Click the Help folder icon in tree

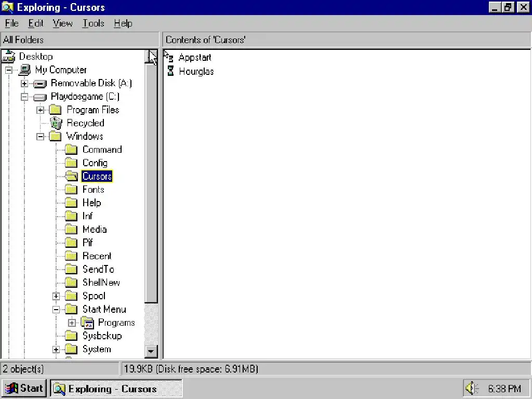(x=71, y=203)
